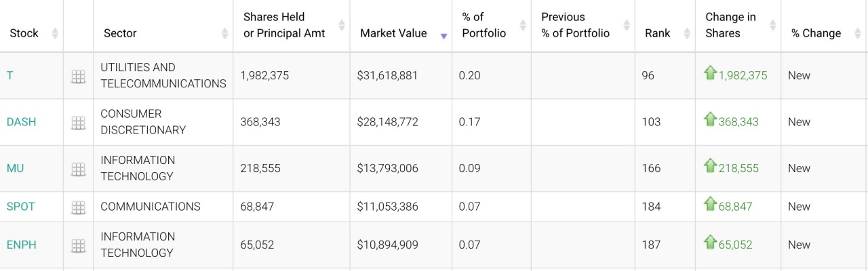Open the grid icon in the T row
The height and width of the screenshot is (271, 868).
click(79, 77)
